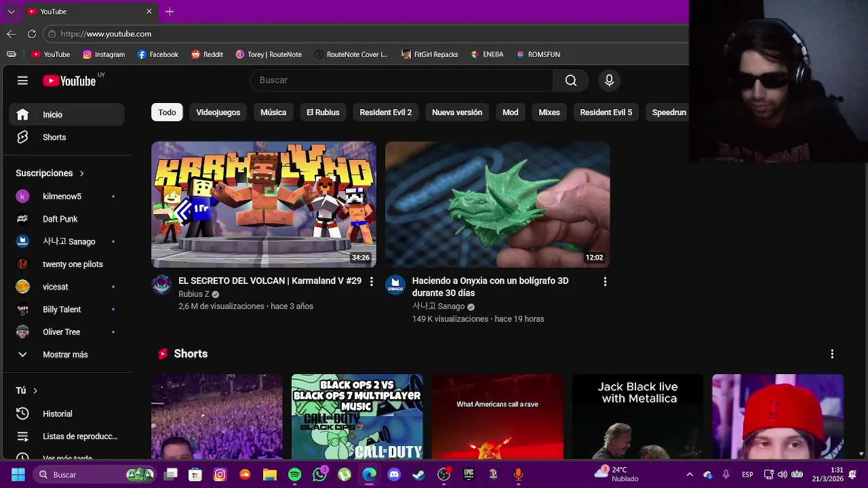Open the ENEBA bookmark
Image resolution: width=868 pixels, height=488 pixels.
pos(488,54)
